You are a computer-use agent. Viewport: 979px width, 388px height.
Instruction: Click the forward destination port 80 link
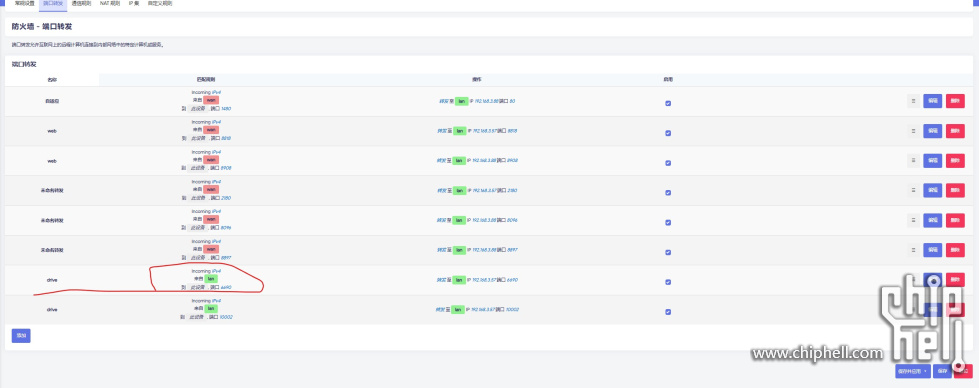click(x=512, y=101)
